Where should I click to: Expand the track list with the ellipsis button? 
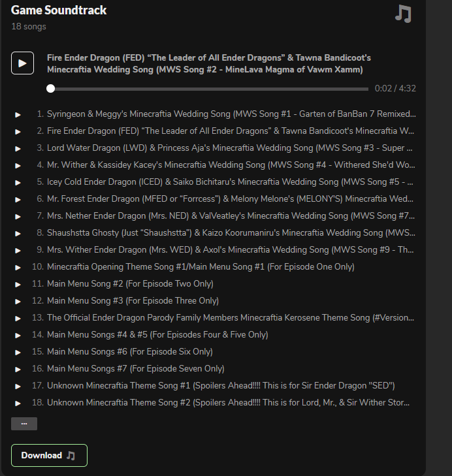(x=24, y=424)
